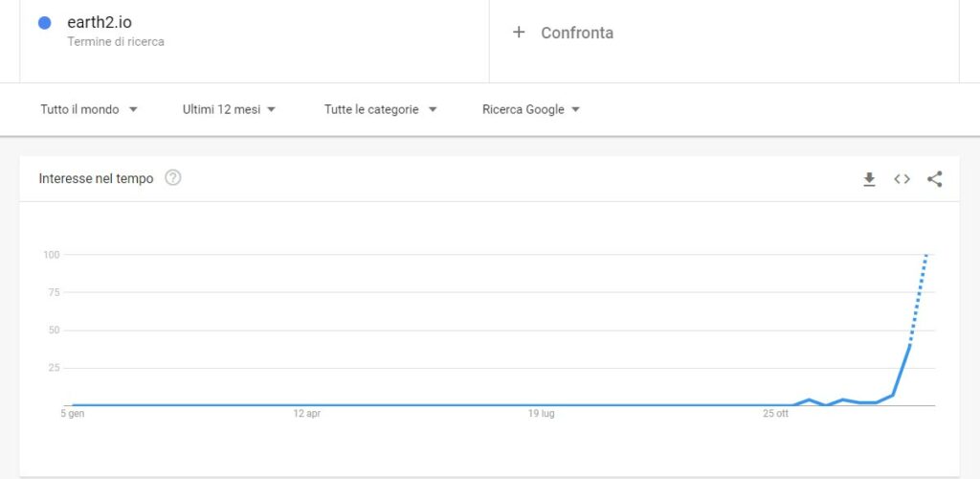Click the 100 value axis label
This screenshot has height=479, width=980.
tap(52, 255)
